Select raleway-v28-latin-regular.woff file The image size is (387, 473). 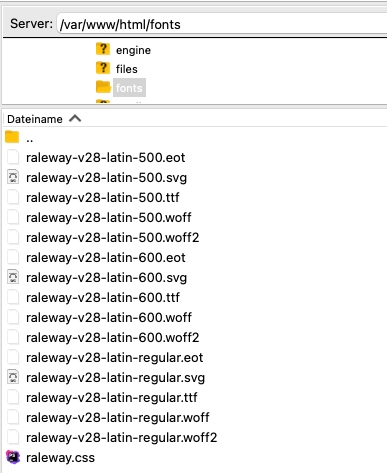click(x=117, y=417)
